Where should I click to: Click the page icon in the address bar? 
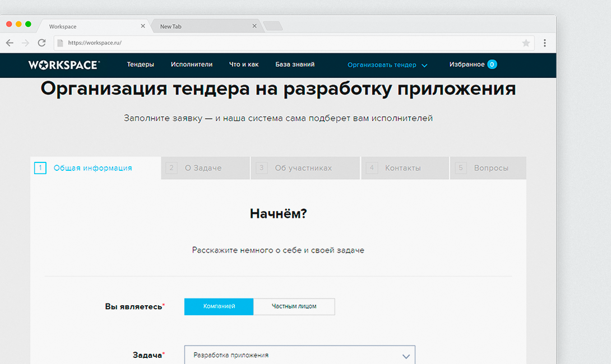click(60, 43)
